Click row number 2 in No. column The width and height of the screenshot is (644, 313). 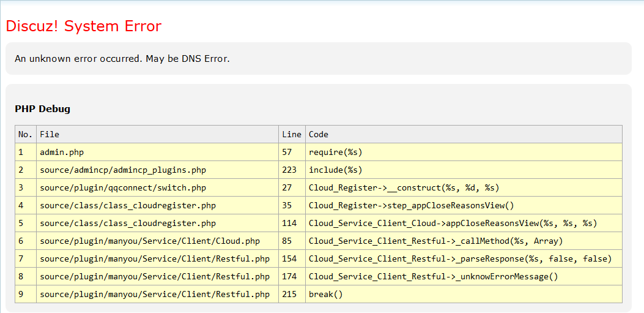point(26,170)
